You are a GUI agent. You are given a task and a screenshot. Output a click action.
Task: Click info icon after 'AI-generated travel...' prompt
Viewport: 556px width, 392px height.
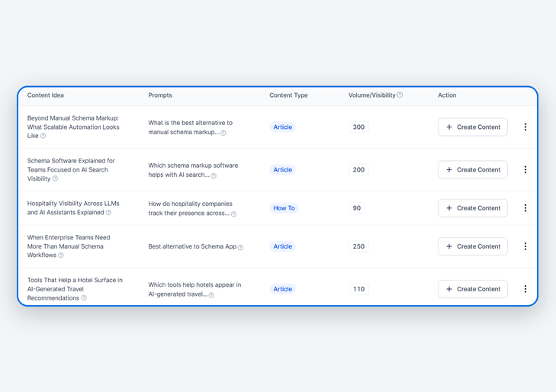pyautogui.click(x=211, y=295)
